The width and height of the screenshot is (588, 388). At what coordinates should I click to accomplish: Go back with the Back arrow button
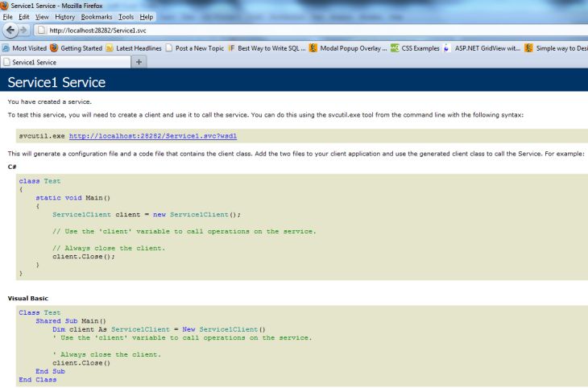pyautogui.click(x=10, y=30)
